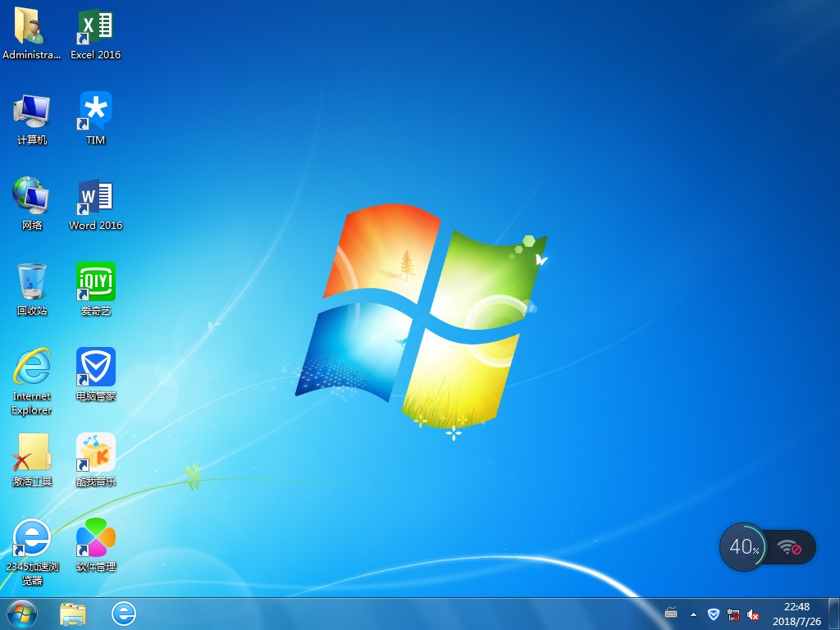Click the network connection tray icon
The width and height of the screenshot is (840, 630).
coord(733,614)
